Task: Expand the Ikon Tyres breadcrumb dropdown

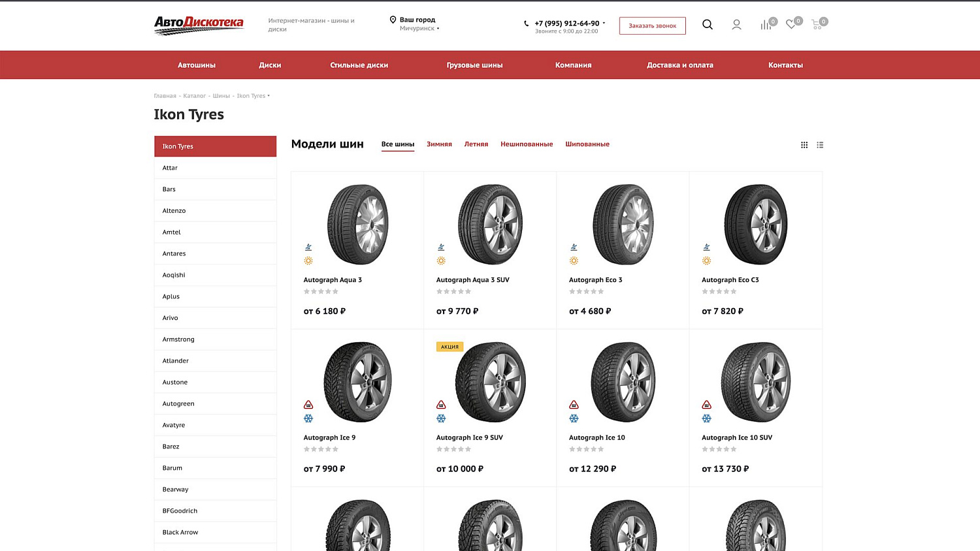Action: (x=269, y=96)
